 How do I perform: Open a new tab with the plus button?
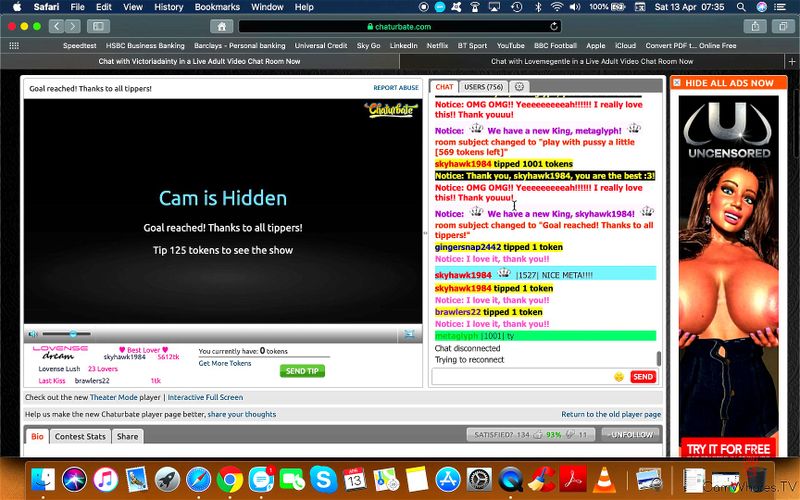pos(792,61)
